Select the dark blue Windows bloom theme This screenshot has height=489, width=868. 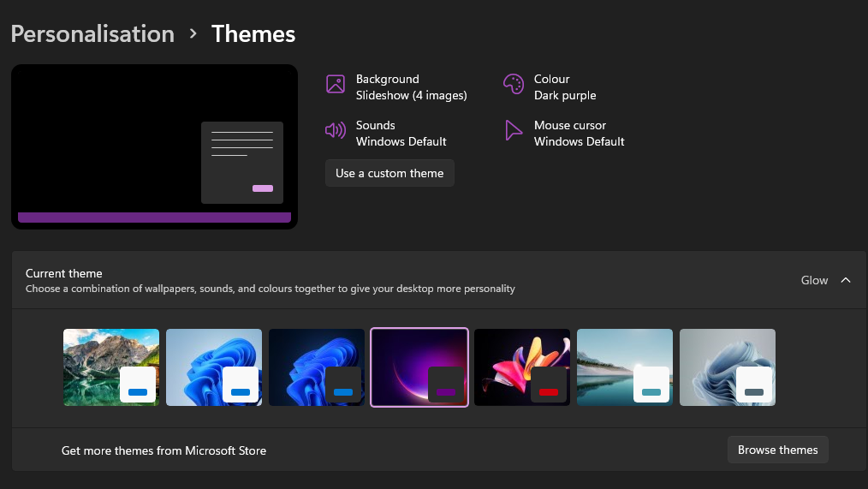point(317,367)
